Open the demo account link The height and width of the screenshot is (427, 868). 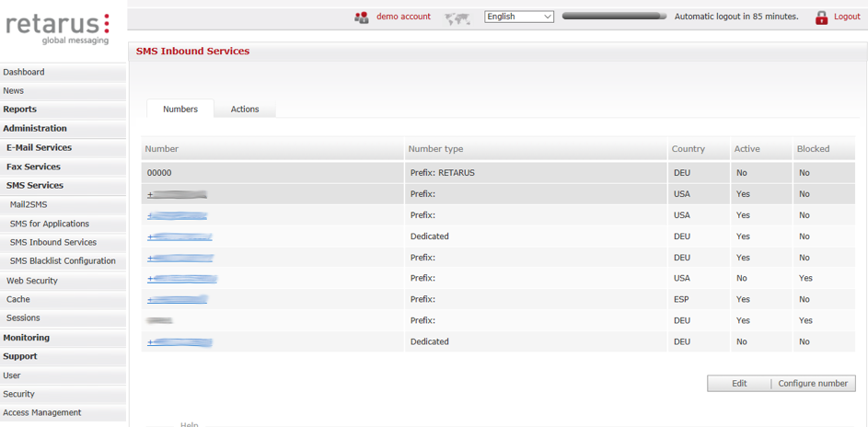(403, 17)
